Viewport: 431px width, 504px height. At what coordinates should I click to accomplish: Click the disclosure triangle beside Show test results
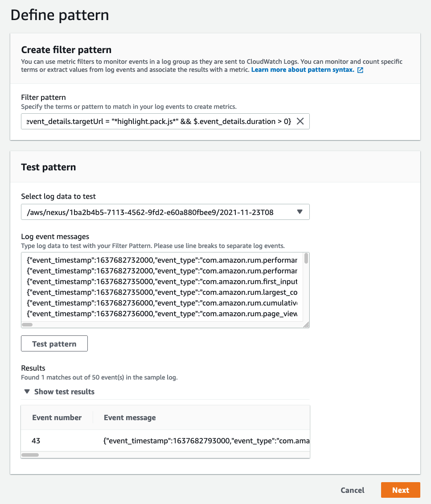coord(27,391)
